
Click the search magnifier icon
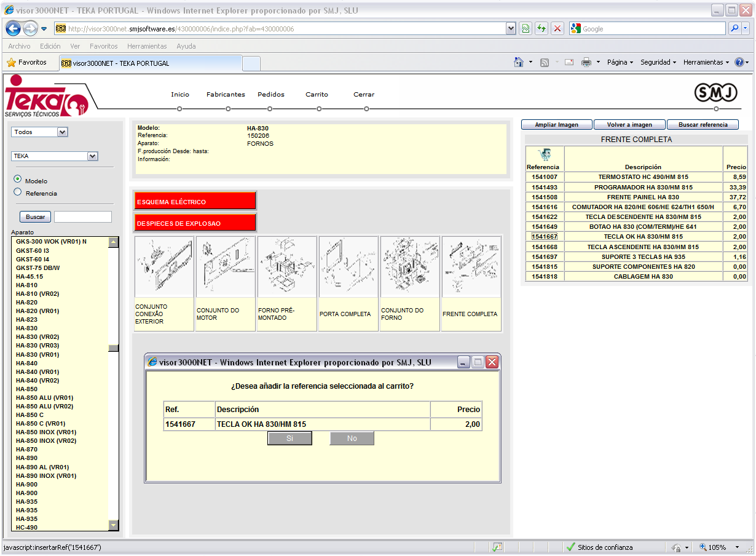[734, 28]
